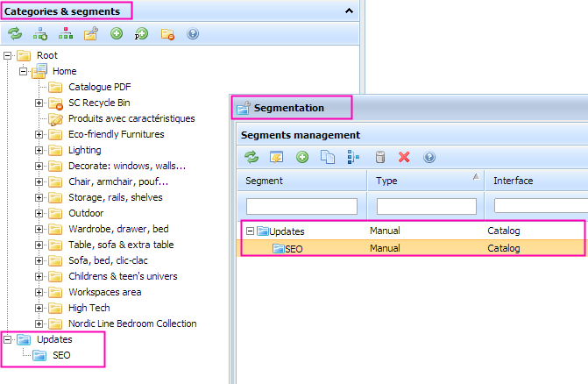Select the Outdoor category label
588x384 pixels.
pos(86,213)
